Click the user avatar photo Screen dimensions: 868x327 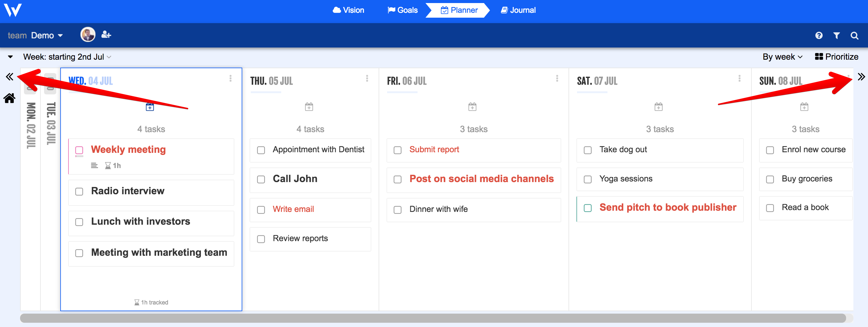(x=88, y=35)
